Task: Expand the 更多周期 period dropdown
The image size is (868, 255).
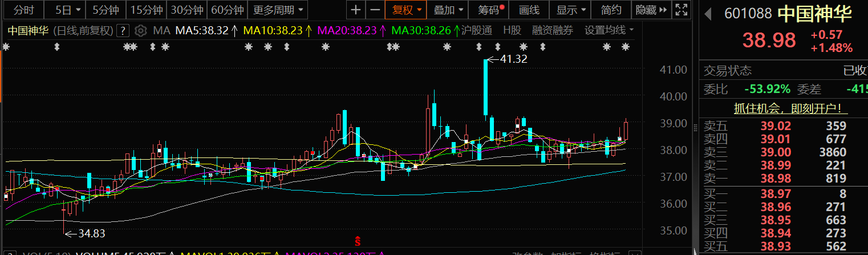Action: click(277, 10)
